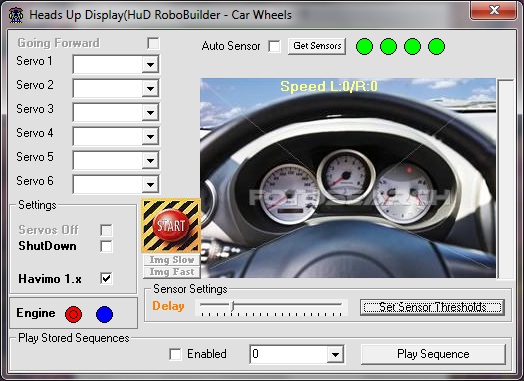Check the ShutDown checkbox

pos(106,246)
